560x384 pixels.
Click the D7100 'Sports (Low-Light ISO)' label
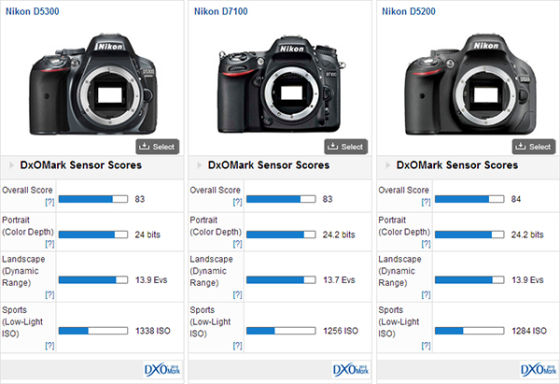click(210, 321)
